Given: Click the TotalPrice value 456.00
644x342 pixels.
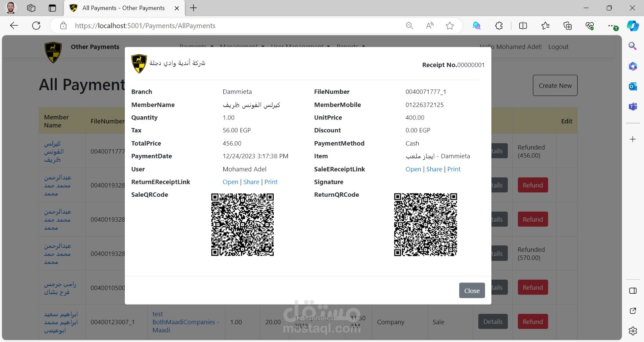Looking at the screenshot, I should [x=232, y=143].
